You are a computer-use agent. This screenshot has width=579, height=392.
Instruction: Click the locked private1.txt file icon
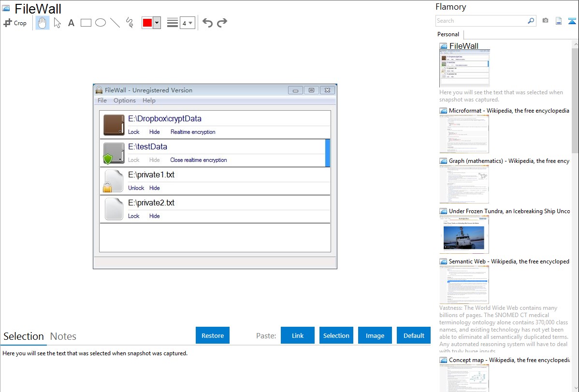(x=114, y=181)
